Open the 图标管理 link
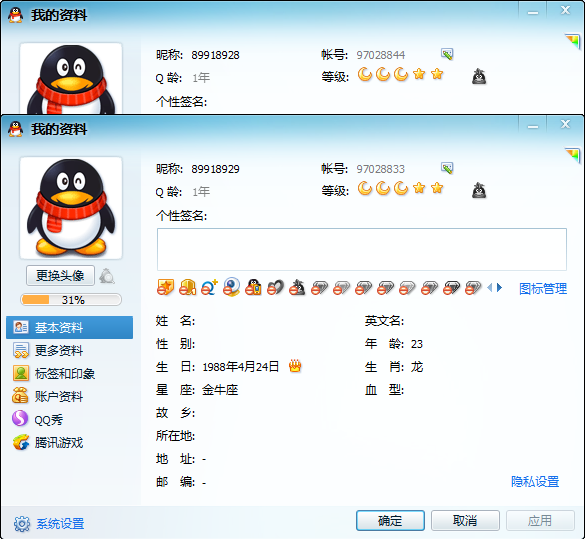585x539 pixels. 543,288
